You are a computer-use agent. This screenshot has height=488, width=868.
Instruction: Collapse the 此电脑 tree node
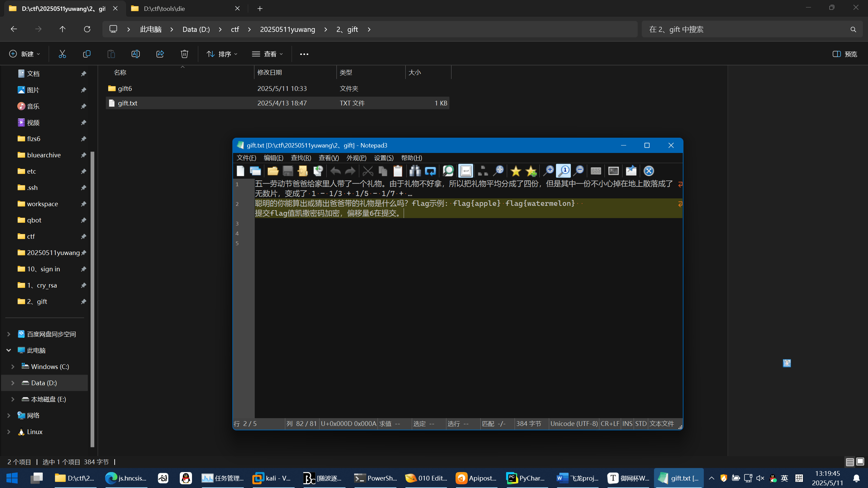click(x=9, y=350)
